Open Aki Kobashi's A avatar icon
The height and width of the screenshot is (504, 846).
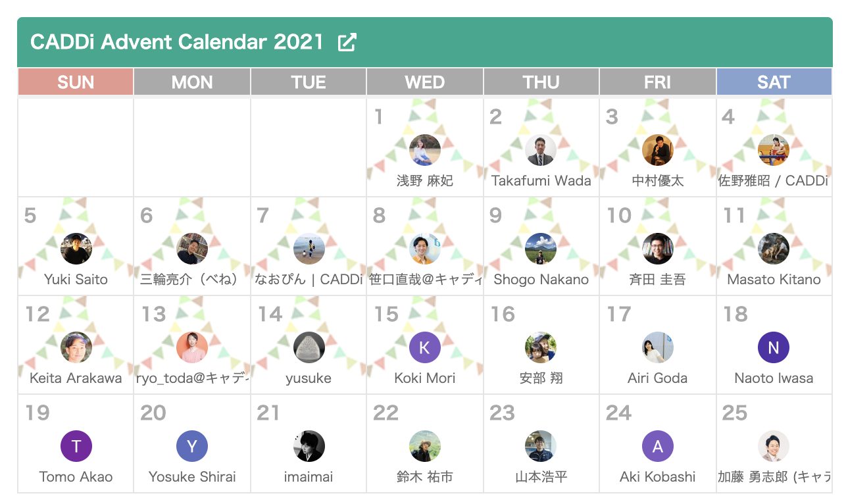[657, 446]
